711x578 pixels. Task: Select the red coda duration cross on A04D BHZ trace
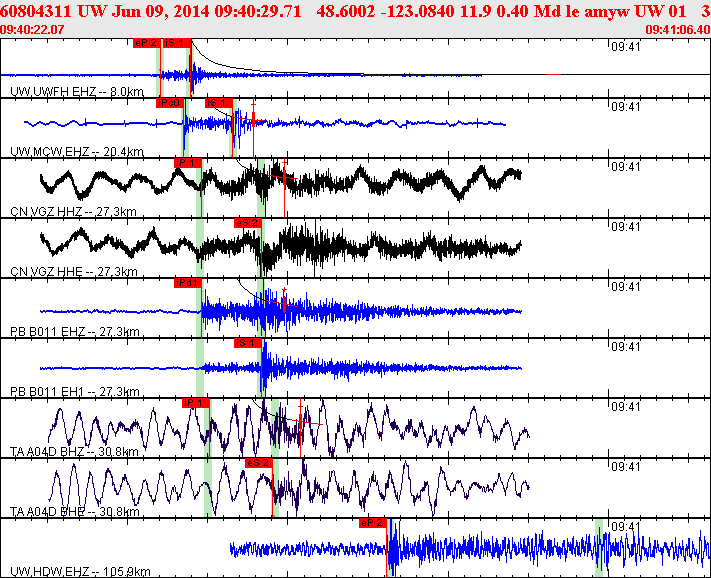pos(300,422)
